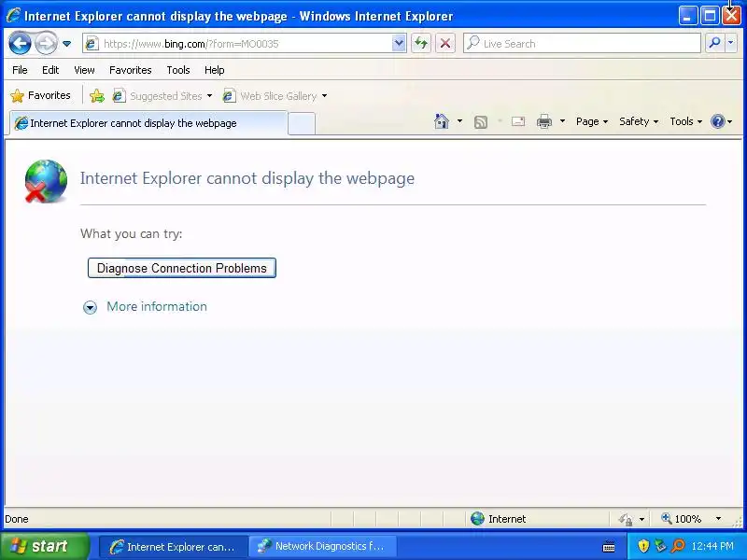Switch to Internet Explorer taskbar button
The height and width of the screenshot is (560, 747).
(173, 547)
